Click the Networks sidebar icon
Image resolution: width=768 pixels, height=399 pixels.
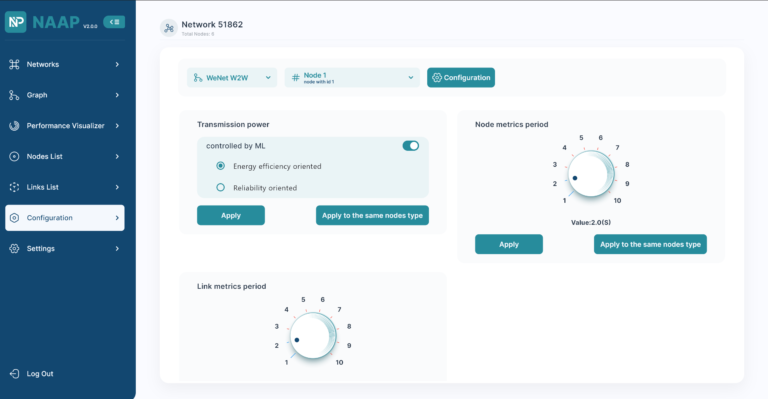(14, 64)
